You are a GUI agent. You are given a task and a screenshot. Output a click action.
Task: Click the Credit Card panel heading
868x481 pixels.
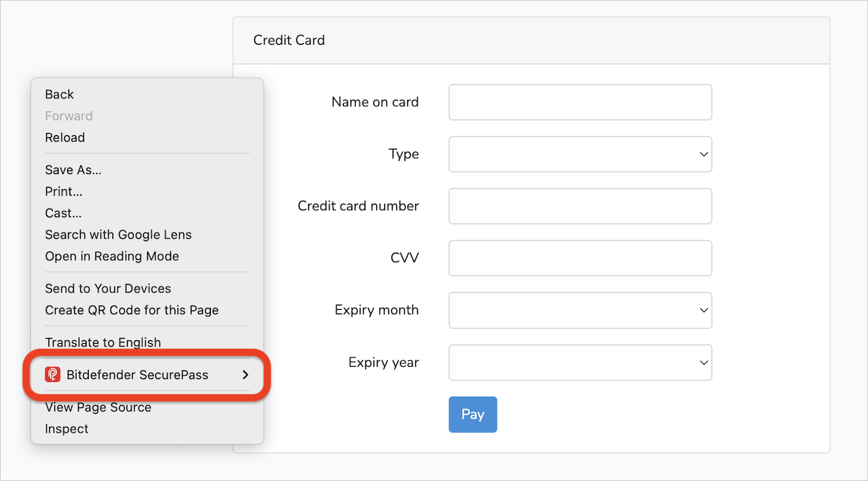(x=289, y=40)
